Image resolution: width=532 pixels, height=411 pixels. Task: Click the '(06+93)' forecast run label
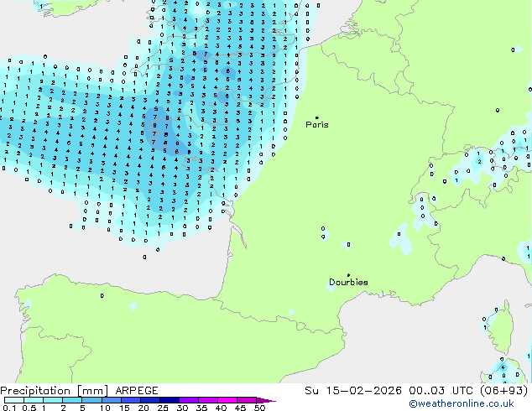(x=503, y=391)
